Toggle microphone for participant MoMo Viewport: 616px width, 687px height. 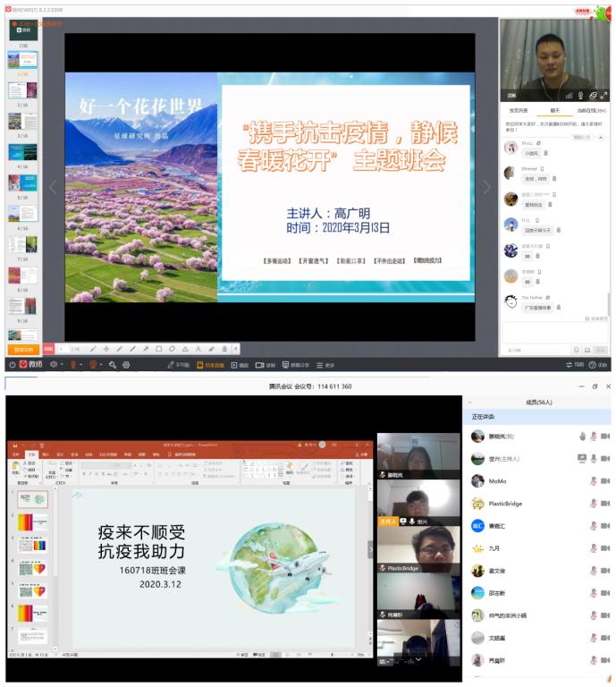593,481
